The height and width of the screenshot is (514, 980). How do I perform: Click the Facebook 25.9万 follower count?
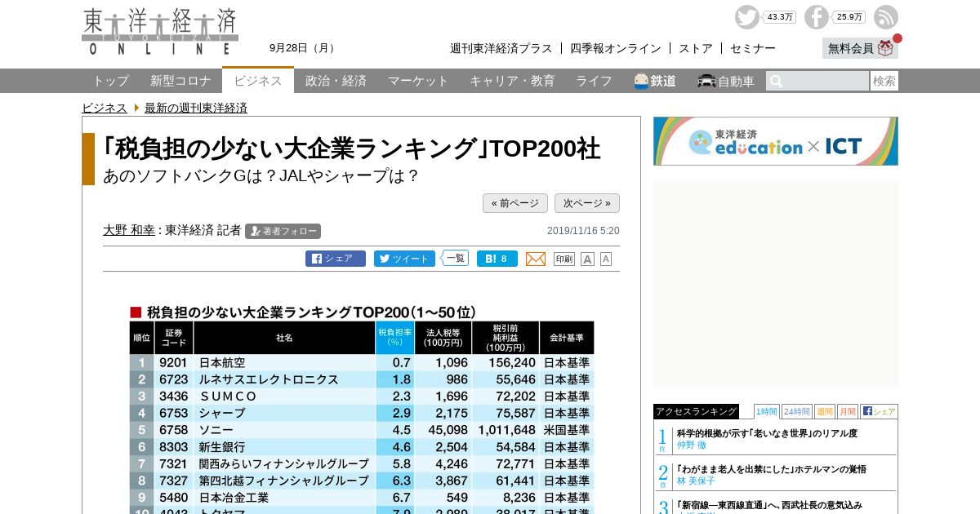pos(849,17)
